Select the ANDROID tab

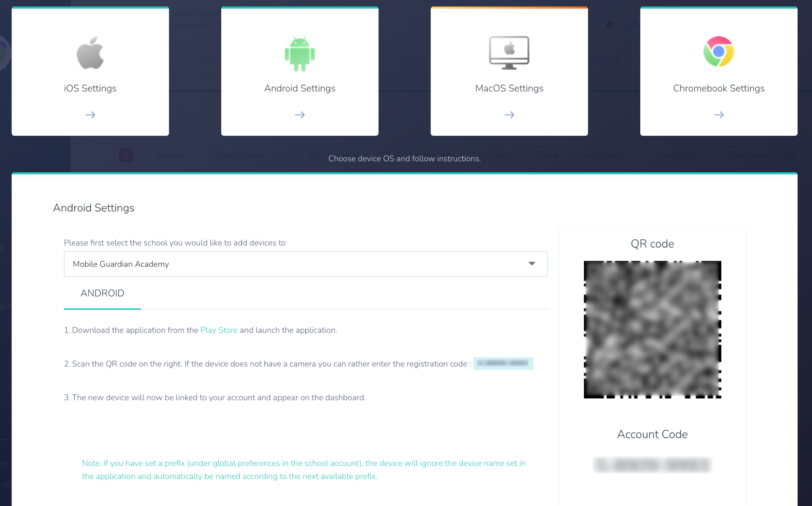coord(102,293)
